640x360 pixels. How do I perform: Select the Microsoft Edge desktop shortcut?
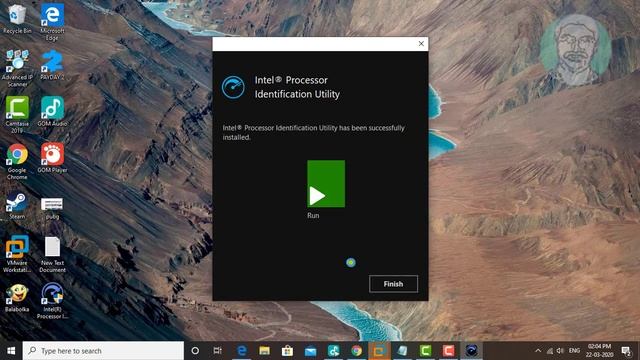click(52, 21)
